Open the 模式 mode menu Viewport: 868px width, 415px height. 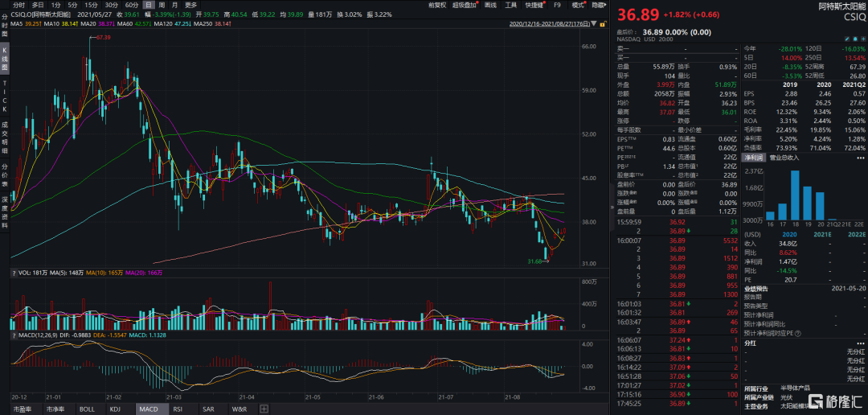[577, 5]
